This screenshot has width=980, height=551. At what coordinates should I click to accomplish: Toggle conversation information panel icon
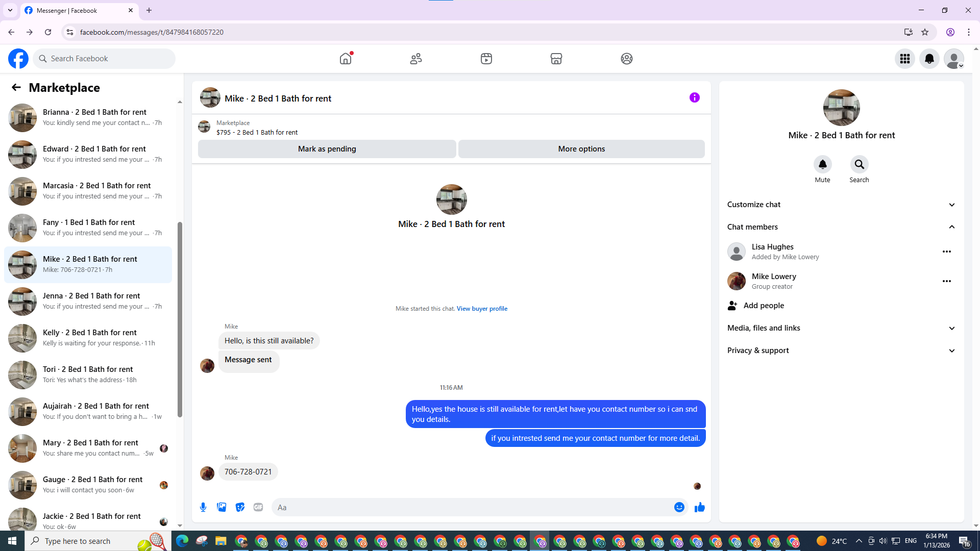click(694, 97)
